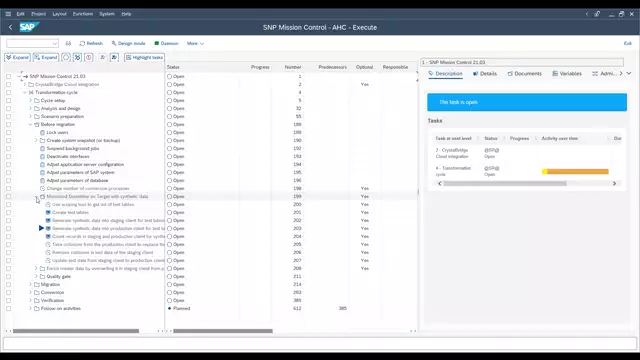
Task: Click the Highlight tasks button
Action: (144, 58)
